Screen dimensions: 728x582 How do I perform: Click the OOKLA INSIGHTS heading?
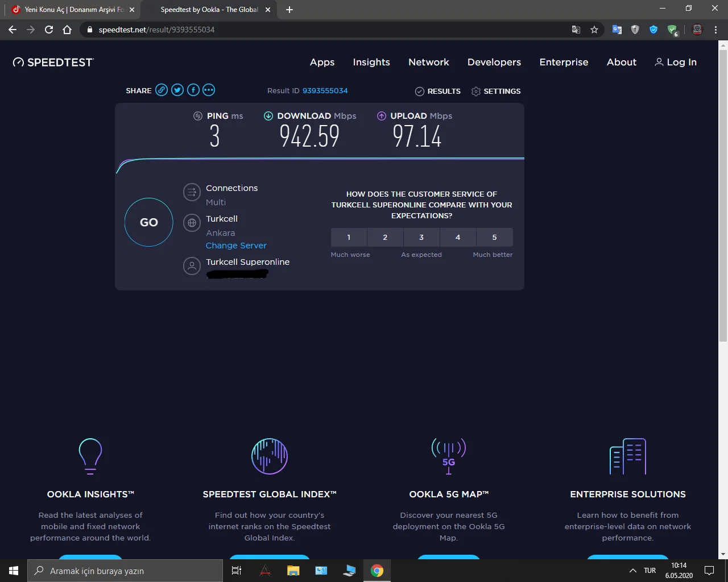click(x=90, y=494)
